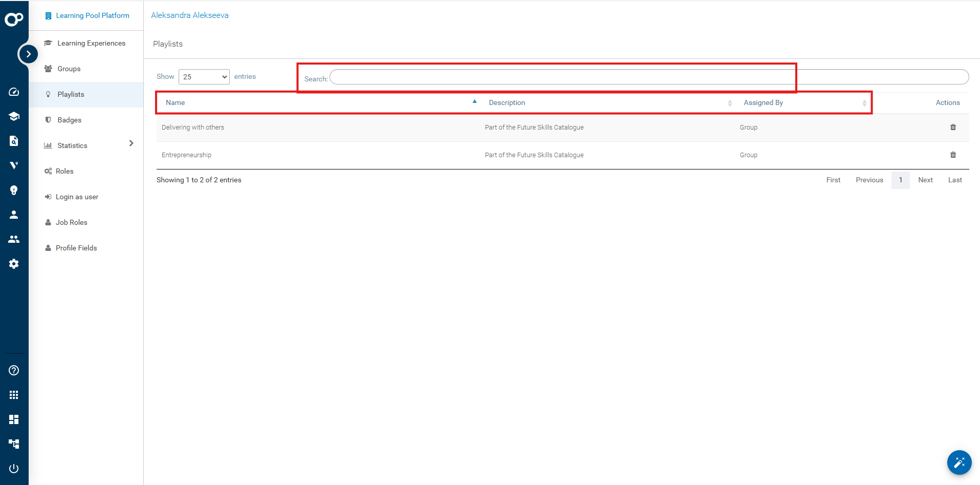This screenshot has width=980, height=485.
Task: Click the dashboard gauge icon in left rail
Action: [14, 92]
